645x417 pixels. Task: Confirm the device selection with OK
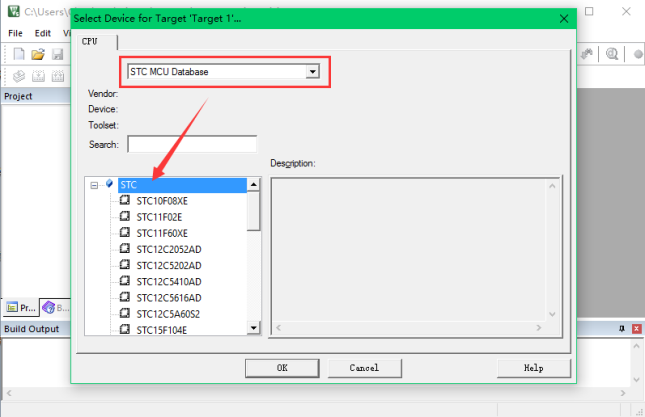click(282, 368)
